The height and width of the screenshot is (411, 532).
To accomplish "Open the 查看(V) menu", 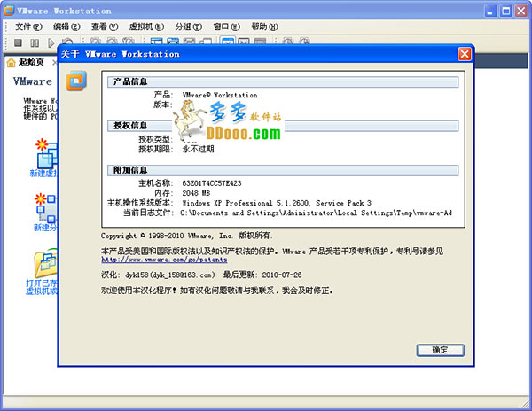I will tap(105, 27).
